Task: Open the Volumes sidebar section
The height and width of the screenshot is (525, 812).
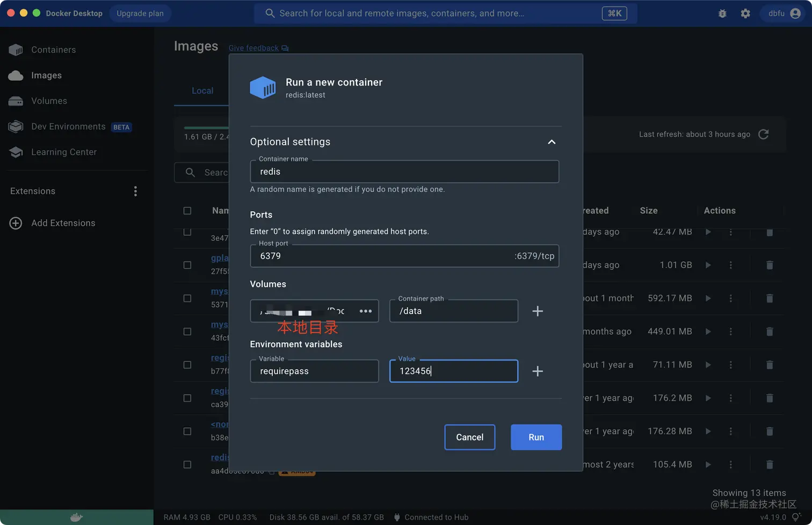Action: (49, 101)
